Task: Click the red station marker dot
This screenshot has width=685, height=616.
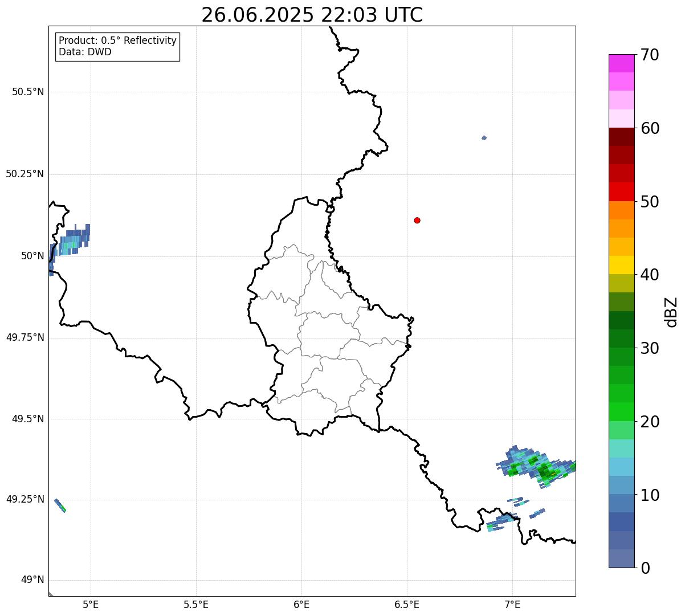Action: (x=417, y=221)
